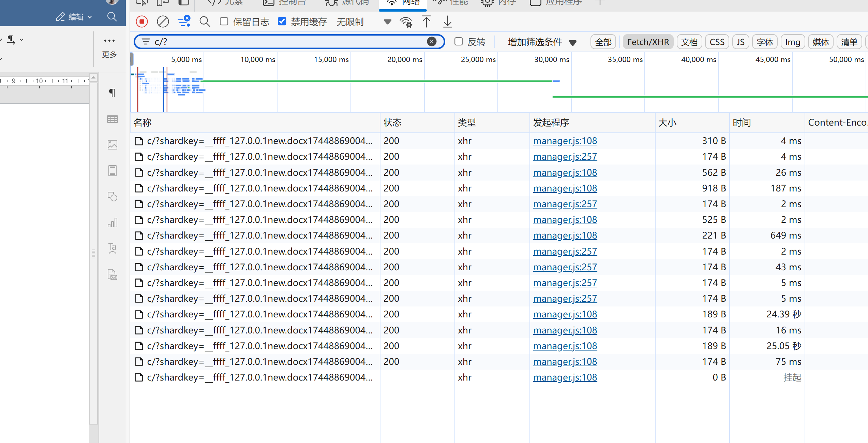868x443 pixels.
Task: Sort by the 大小 column header
Action: [667, 123]
